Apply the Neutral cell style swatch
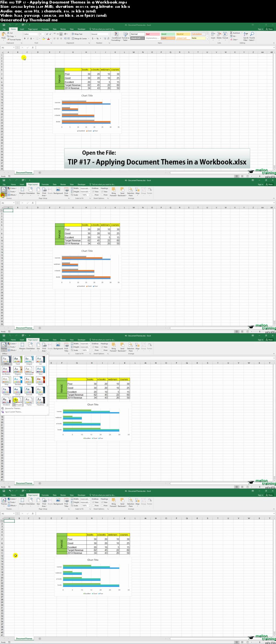 (183, 34)
